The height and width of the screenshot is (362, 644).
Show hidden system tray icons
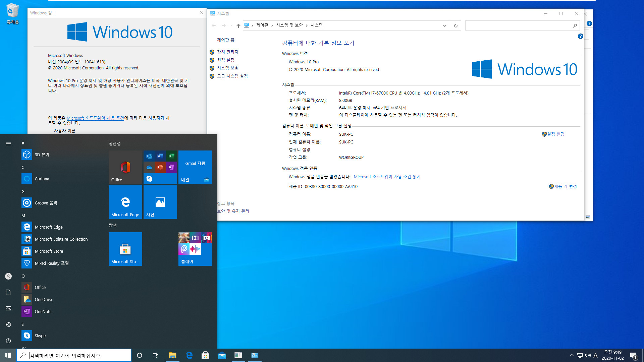[572, 355]
